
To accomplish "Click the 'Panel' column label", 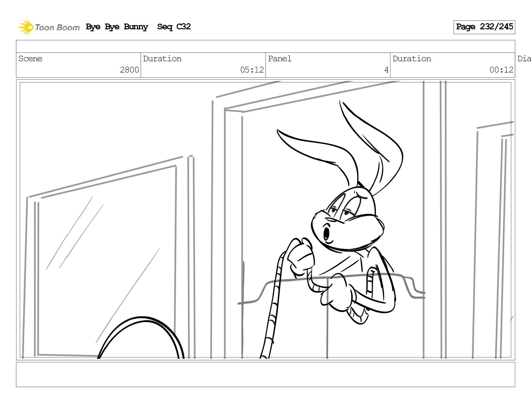I will [x=280, y=59].
